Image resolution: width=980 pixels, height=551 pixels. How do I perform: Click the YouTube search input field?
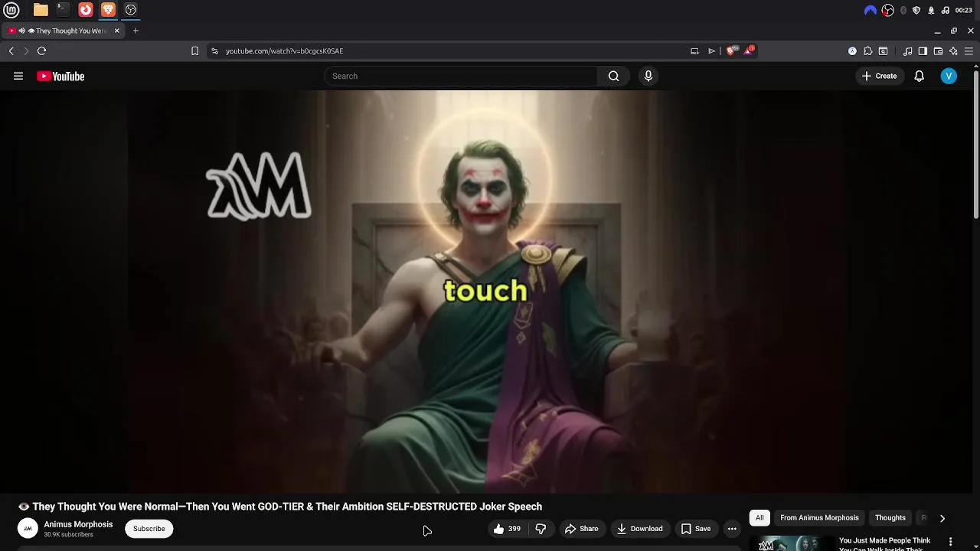pyautogui.click(x=460, y=76)
